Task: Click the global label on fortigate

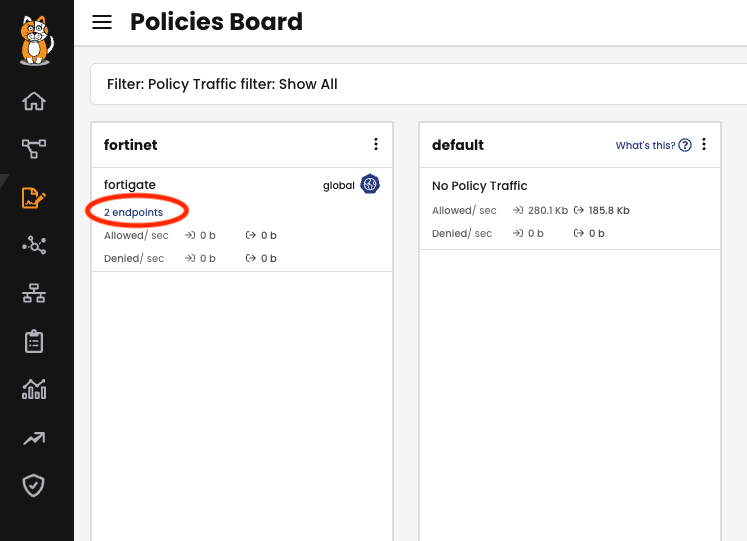Action: click(x=339, y=186)
